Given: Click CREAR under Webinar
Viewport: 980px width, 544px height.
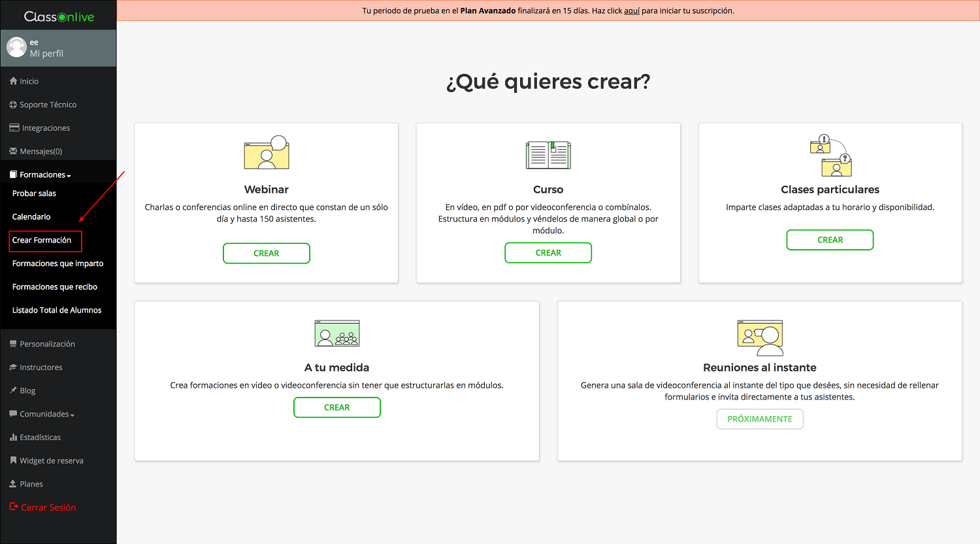Looking at the screenshot, I should click(x=266, y=253).
